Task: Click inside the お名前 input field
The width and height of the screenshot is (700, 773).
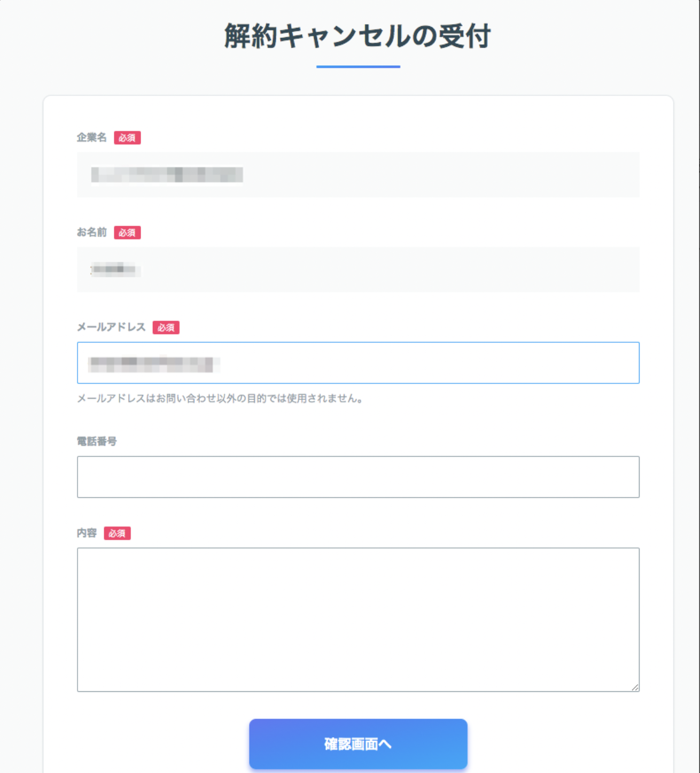Action: pyautogui.click(x=358, y=269)
